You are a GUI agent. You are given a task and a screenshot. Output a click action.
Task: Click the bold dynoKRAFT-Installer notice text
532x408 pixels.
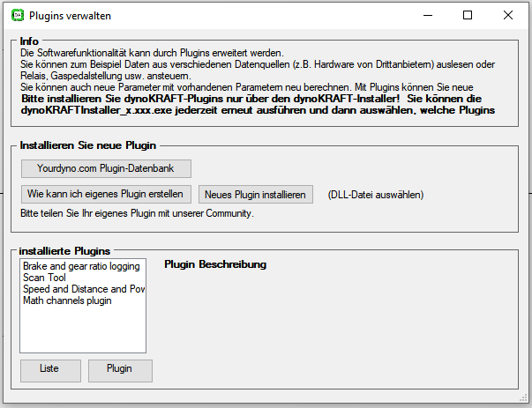click(x=258, y=104)
